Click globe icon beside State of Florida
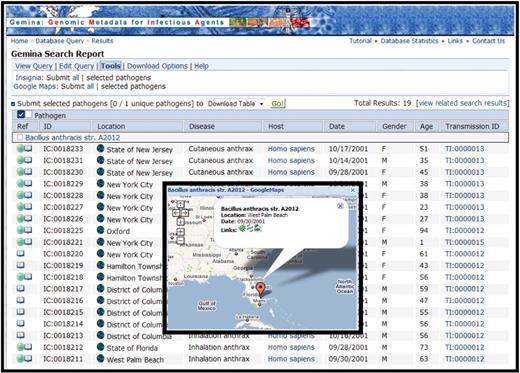The image size is (520, 373). 100,347
